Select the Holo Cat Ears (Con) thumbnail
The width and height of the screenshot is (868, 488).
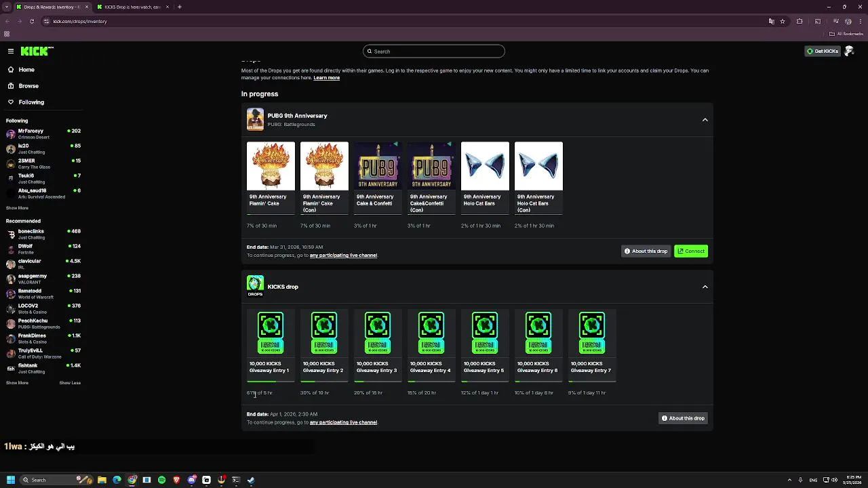click(538, 166)
